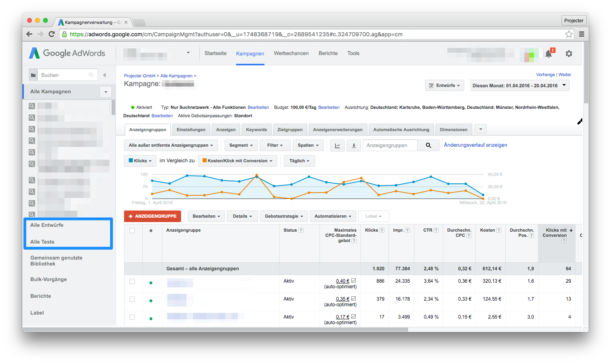Expand the more tabs arrow after Dimensionen
Image resolution: width=611 pixels, height=364 pixels.
[481, 129]
